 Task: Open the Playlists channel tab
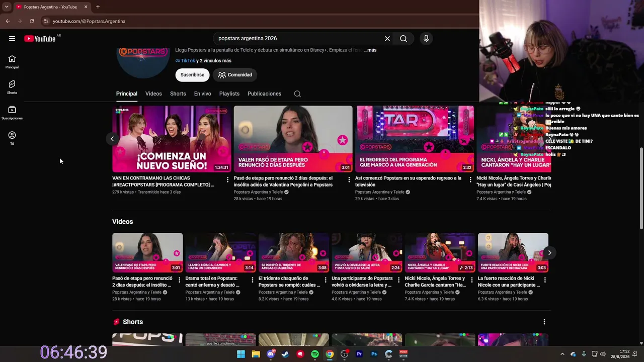(229, 94)
